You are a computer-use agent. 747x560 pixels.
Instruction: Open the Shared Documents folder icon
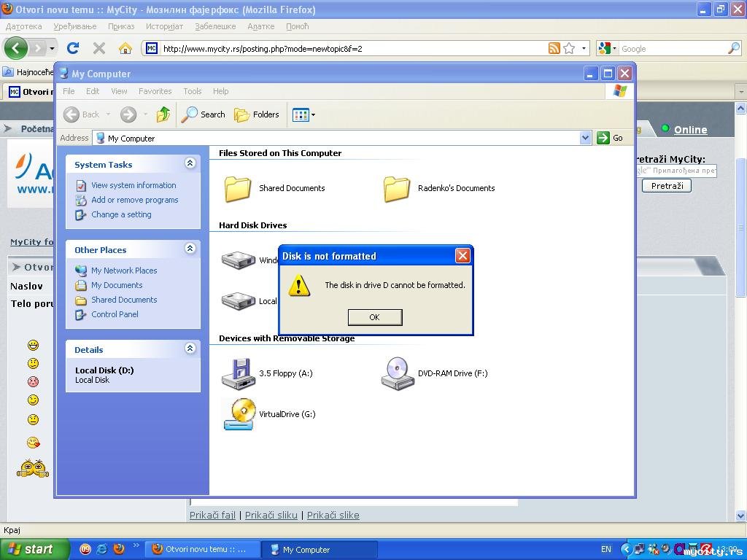[238, 189]
